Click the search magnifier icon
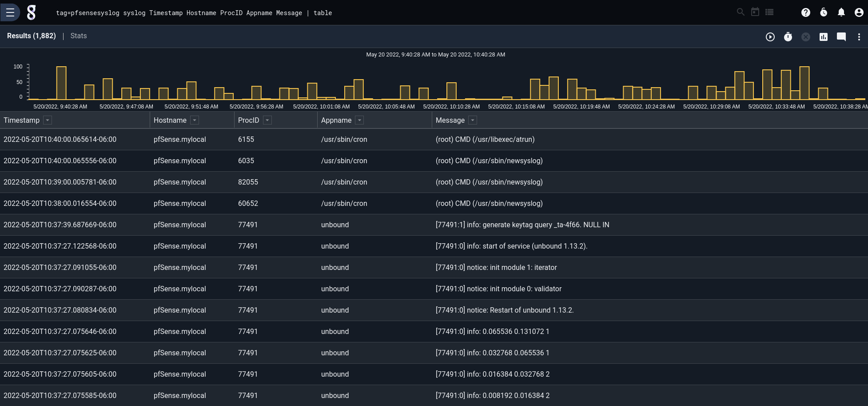This screenshot has height=406, width=868. click(741, 12)
